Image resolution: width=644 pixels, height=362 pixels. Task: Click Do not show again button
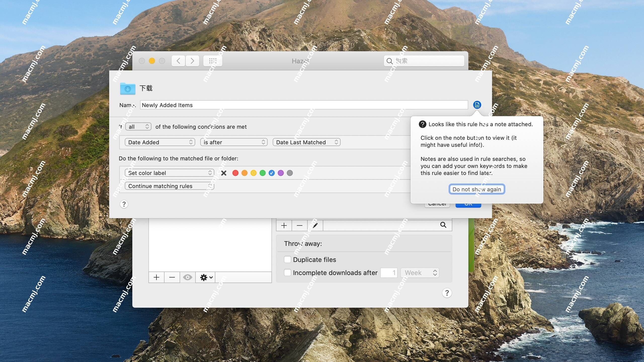(477, 189)
